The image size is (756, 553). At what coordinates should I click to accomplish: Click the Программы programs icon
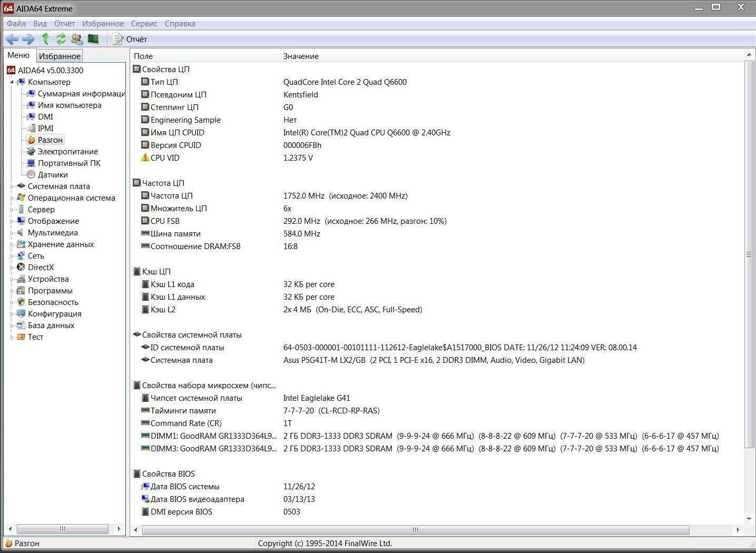[x=21, y=290]
